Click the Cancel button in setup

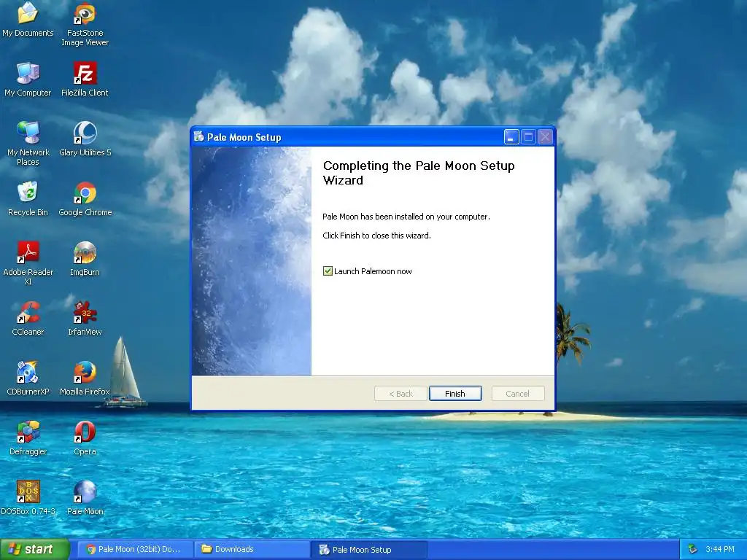pos(517,393)
